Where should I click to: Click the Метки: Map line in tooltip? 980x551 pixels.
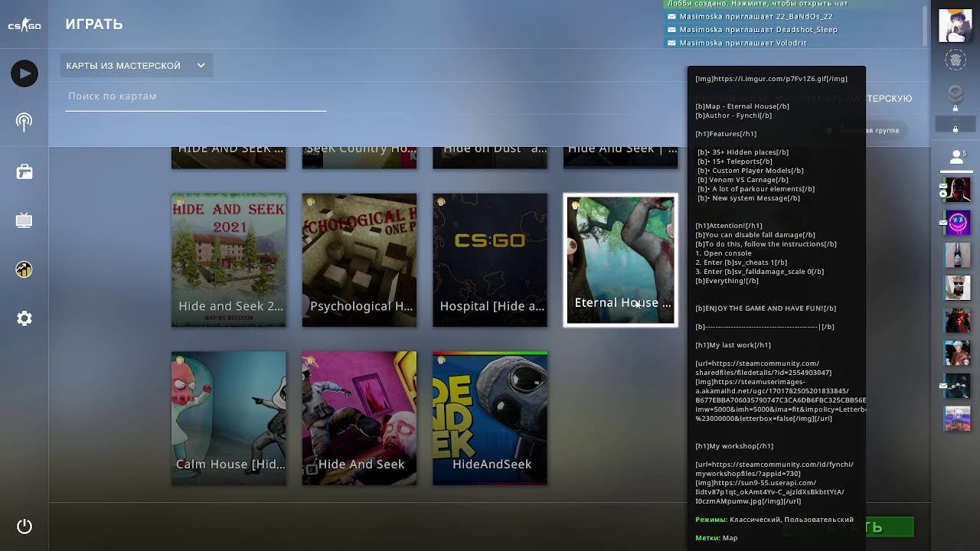click(x=717, y=538)
